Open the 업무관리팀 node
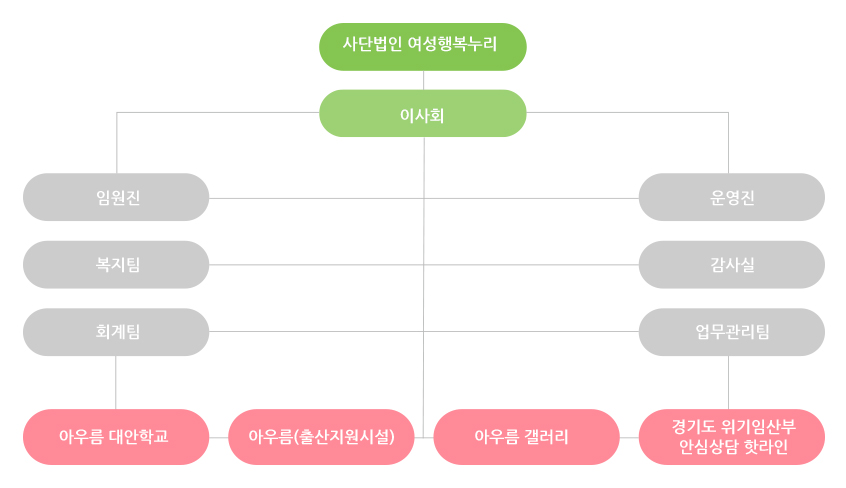The height and width of the screenshot is (488, 846). tap(732, 332)
